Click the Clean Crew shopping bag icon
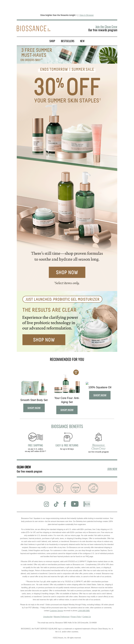The height and width of the screenshot is (644, 134). pyautogui.click(x=98, y=437)
